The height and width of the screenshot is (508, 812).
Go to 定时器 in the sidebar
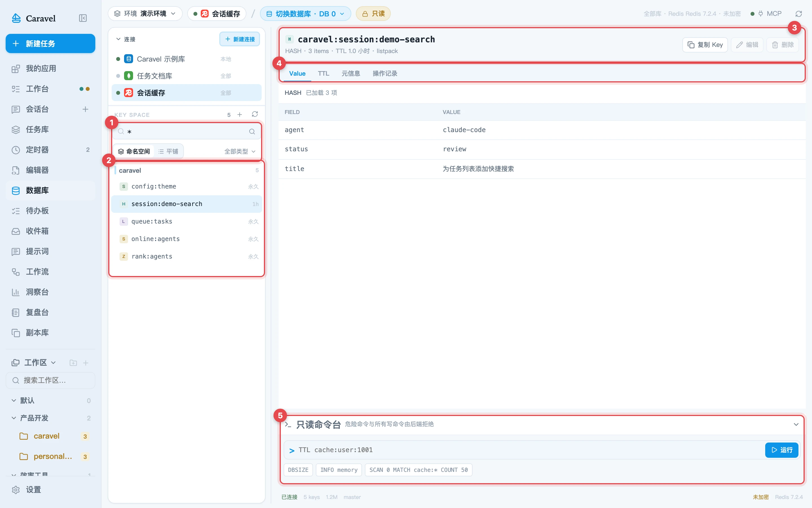(x=50, y=150)
